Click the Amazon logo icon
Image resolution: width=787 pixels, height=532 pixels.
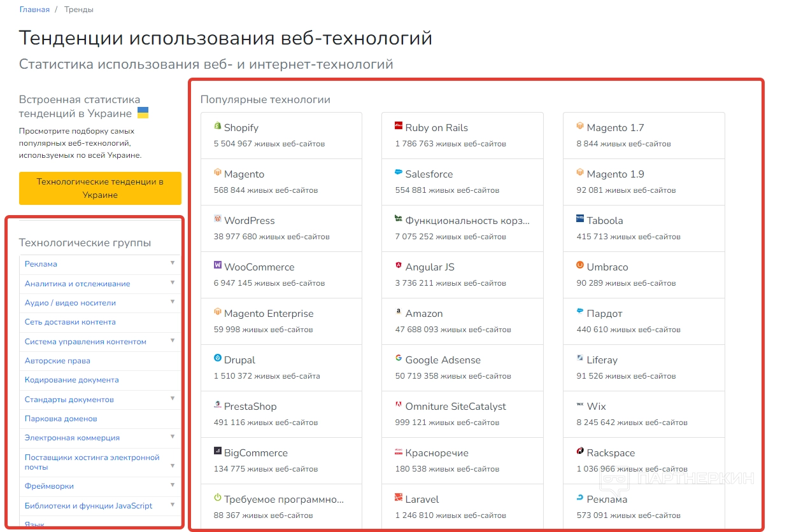coord(399,312)
